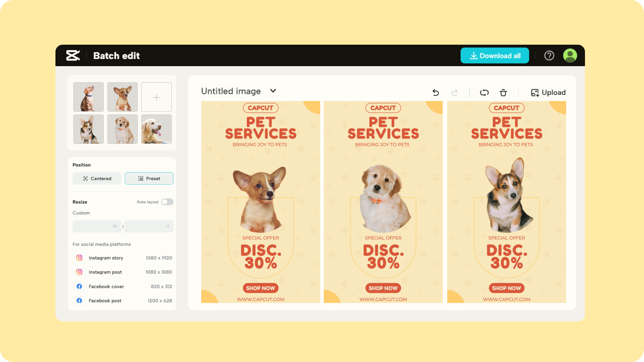Click the Facebook icon beside Facebook cover
Screen dimensions: 644x362
(79, 286)
